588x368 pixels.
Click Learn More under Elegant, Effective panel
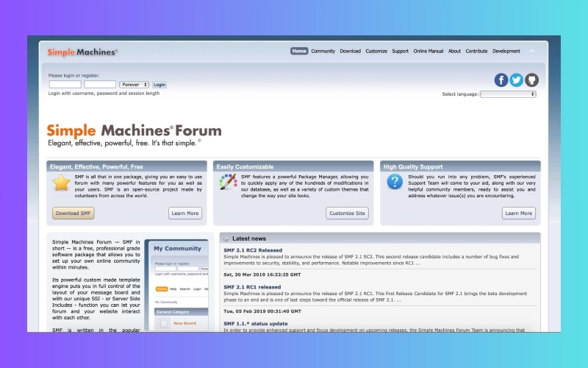(185, 213)
